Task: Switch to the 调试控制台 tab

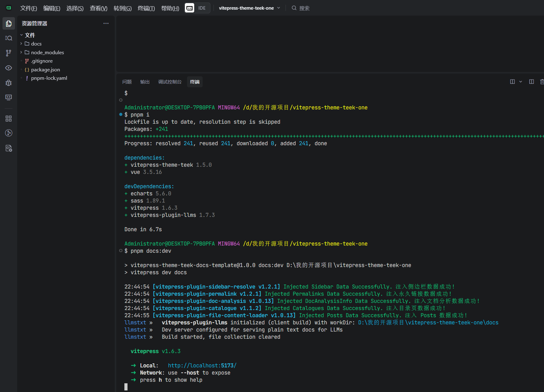Action: point(170,82)
